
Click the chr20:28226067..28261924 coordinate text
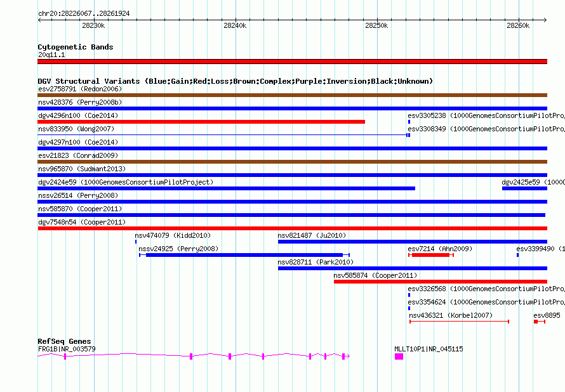click(x=84, y=13)
